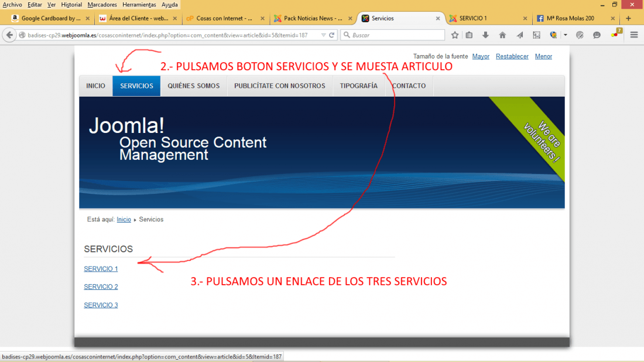Open the Historial menu

(x=71, y=5)
